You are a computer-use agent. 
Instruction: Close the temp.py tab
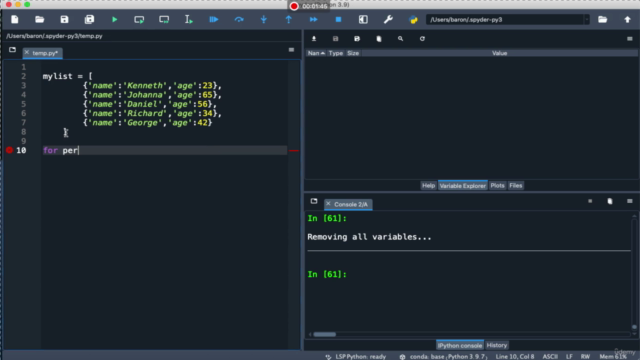coord(27,53)
